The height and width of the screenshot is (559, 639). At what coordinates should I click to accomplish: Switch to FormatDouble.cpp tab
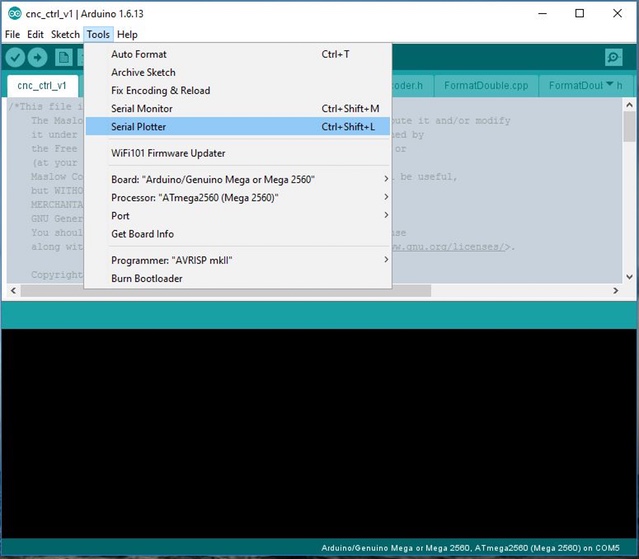(486, 86)
